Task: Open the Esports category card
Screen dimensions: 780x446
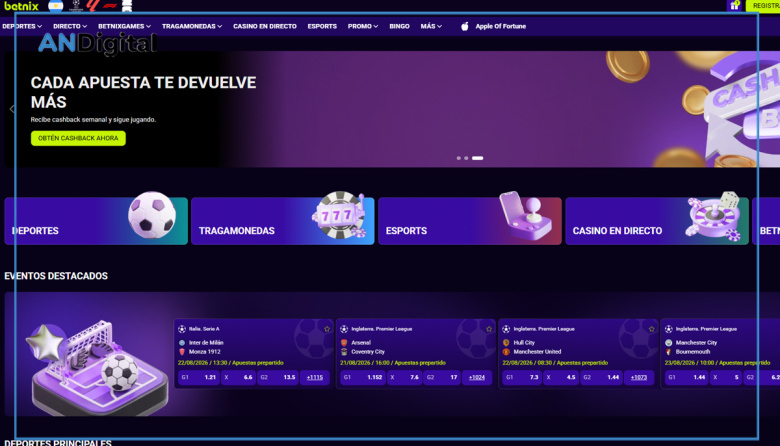Action: click(x=470, y=221)
